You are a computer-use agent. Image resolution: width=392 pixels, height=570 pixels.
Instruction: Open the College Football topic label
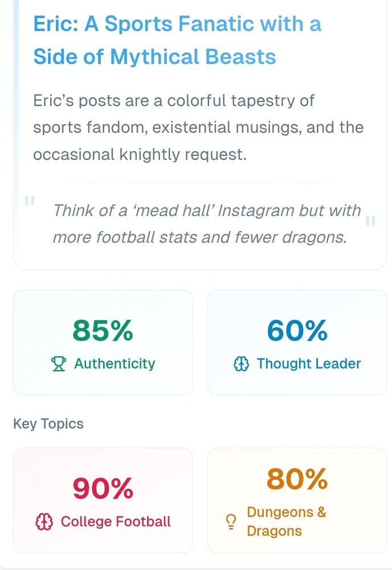[x=116, y=521]
